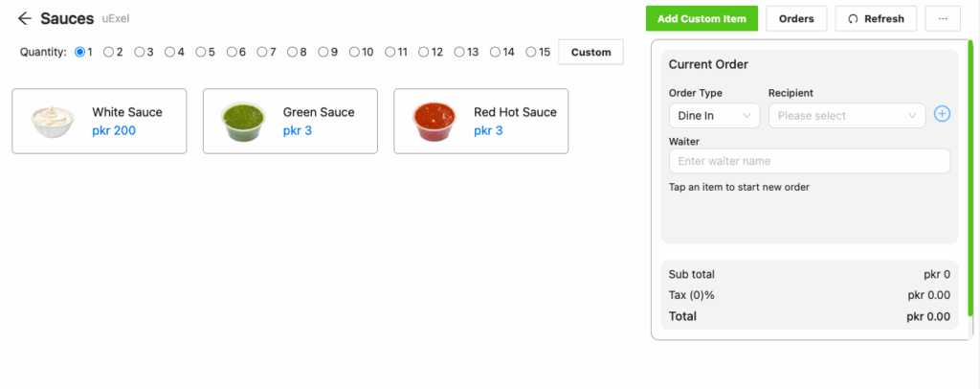Click the Green Sauce cup image

(243, 122)
